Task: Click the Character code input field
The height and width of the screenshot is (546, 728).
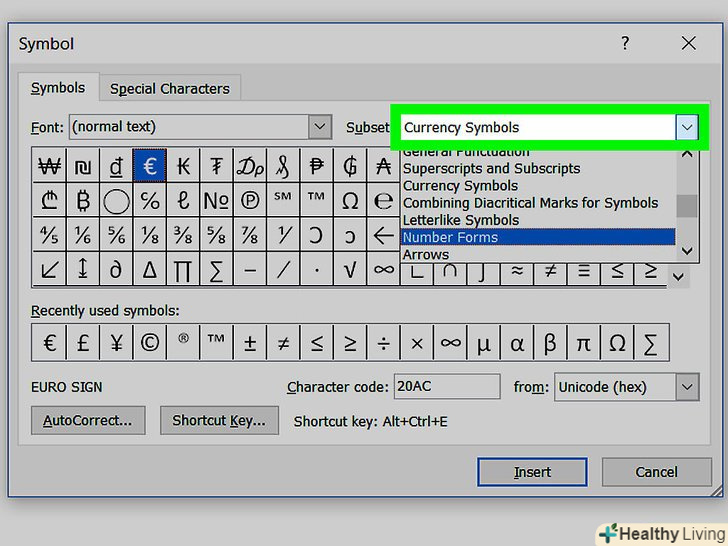Action: 447,387
